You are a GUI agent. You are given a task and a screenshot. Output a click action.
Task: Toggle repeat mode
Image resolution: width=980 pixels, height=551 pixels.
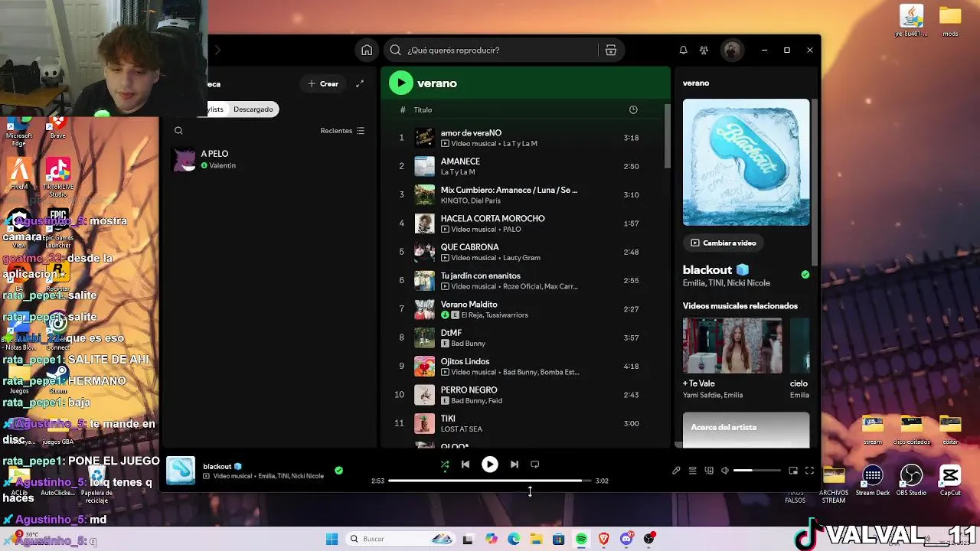tap(535, 465)
